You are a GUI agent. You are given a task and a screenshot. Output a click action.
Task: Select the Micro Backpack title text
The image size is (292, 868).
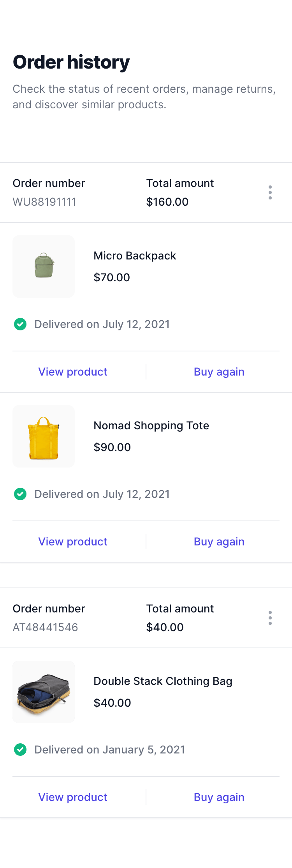[x=135, y=256]
